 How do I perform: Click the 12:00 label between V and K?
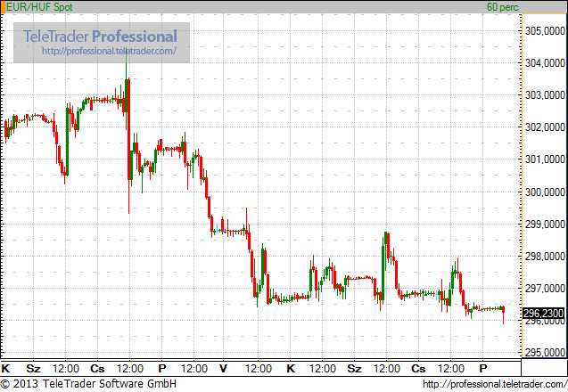[259, 369]
